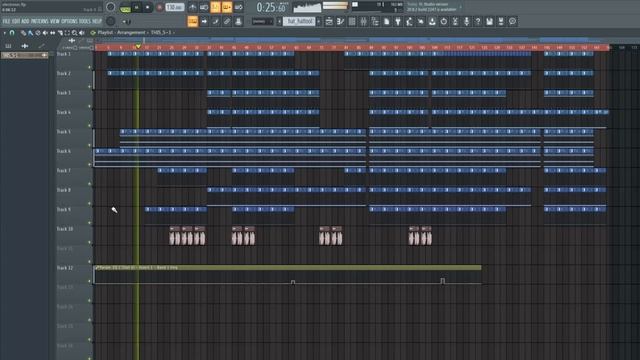640x360 pixels.
Task: Select the Slice tool in Playlist
Action: 60,33
